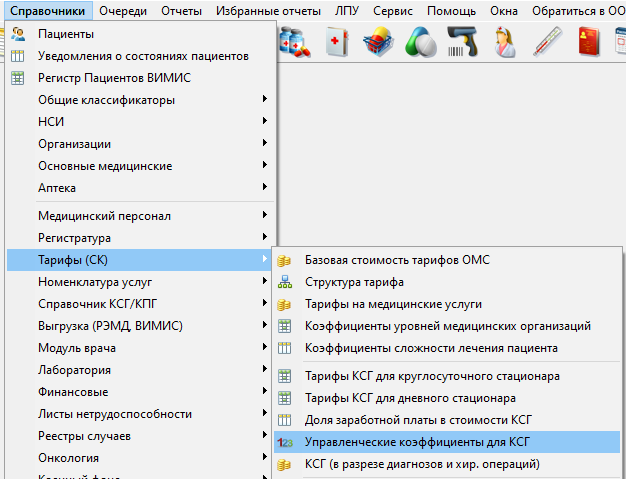Image resolution: width=626 pixels, height=479 pixels.
Task: Select Базовая стоимость тарифов ОМС
Action: [397, 260]
